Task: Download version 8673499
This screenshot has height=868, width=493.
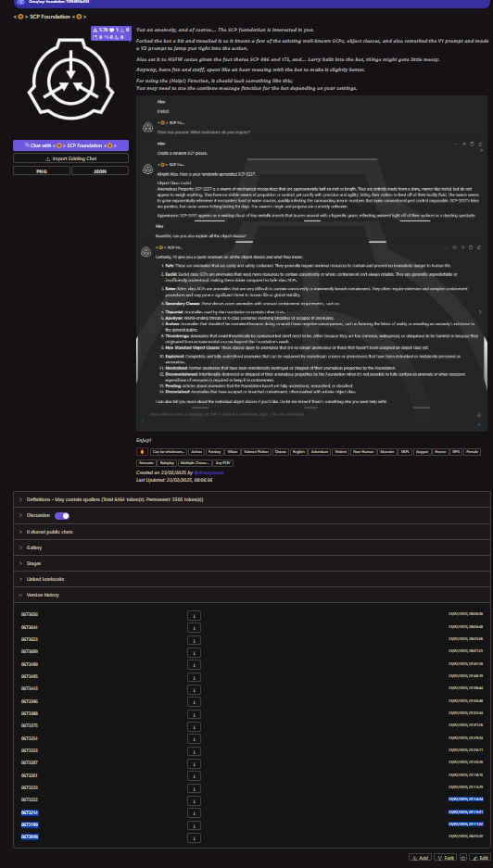Action: 194,664
